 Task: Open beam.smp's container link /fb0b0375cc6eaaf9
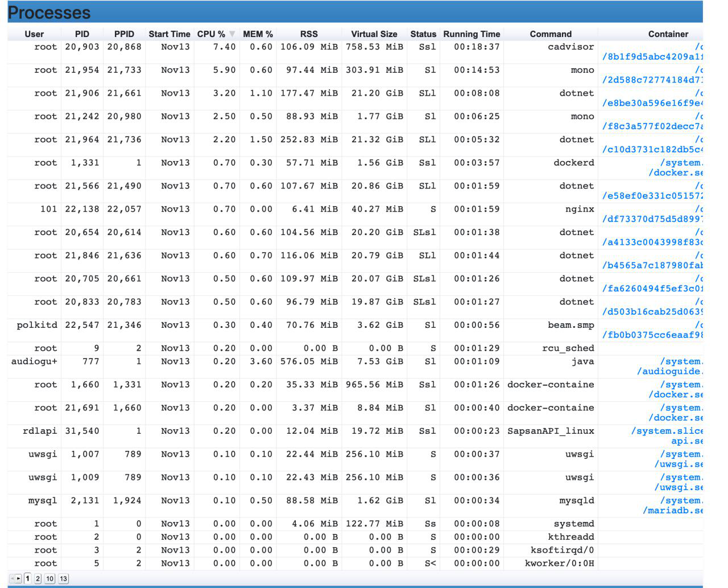click(x=652, y=330)
